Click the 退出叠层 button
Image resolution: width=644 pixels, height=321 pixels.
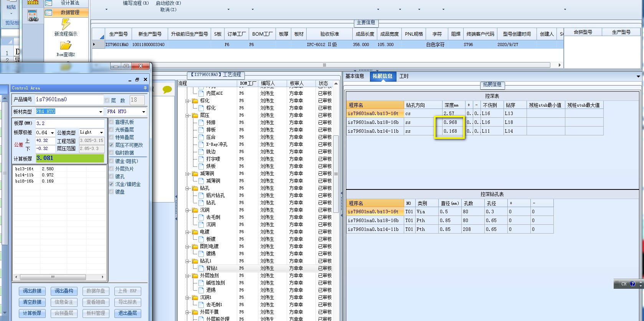pyautogui.click(x=127, y=313)
